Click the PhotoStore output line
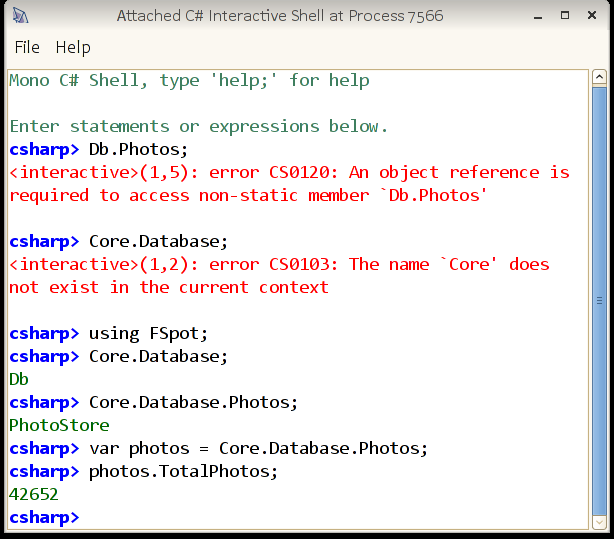Viewport: 614px width, 539px height. point(60,425)
